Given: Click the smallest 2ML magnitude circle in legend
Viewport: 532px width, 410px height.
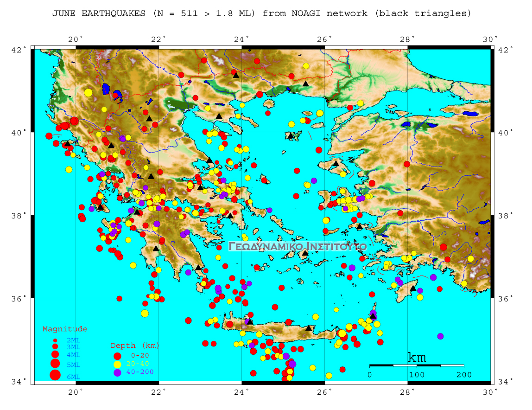Looking at the screenshot, I should (55, 340).
